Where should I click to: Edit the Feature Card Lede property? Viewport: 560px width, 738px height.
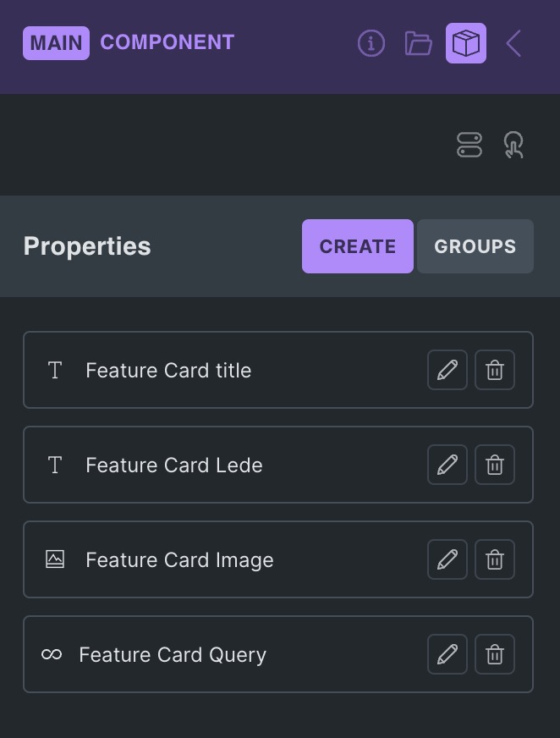[x=447, y=465]
